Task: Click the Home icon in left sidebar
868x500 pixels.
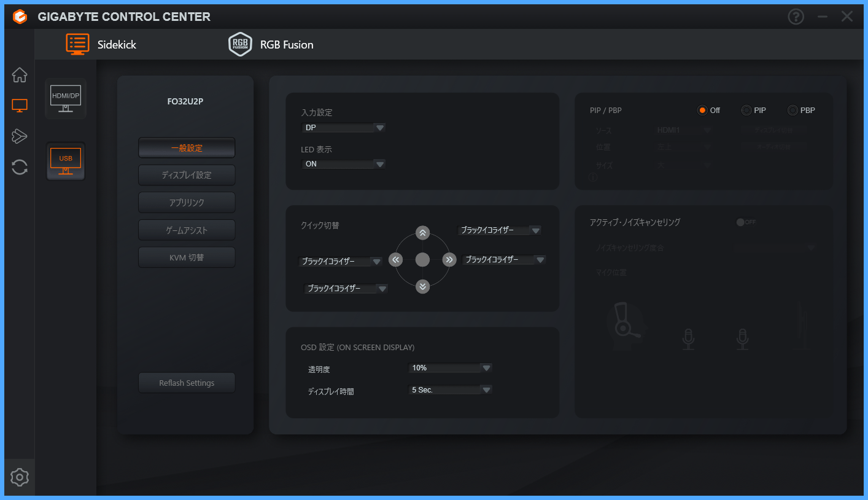Action: 20,75
